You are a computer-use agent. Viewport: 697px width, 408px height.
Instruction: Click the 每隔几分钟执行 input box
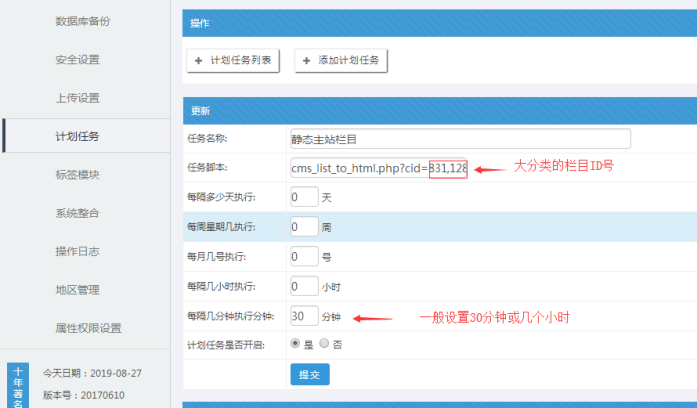(x=302, y=316)
